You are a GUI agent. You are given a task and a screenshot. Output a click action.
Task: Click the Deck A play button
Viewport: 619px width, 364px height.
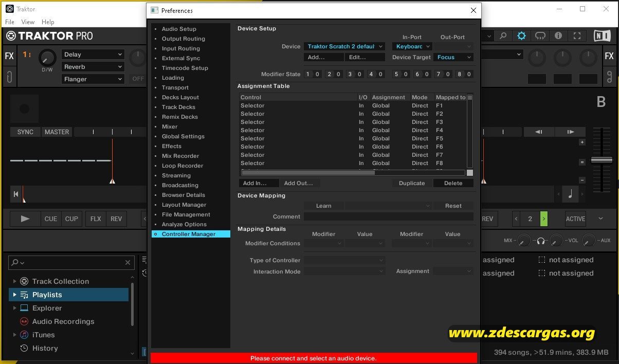(25, 219)
